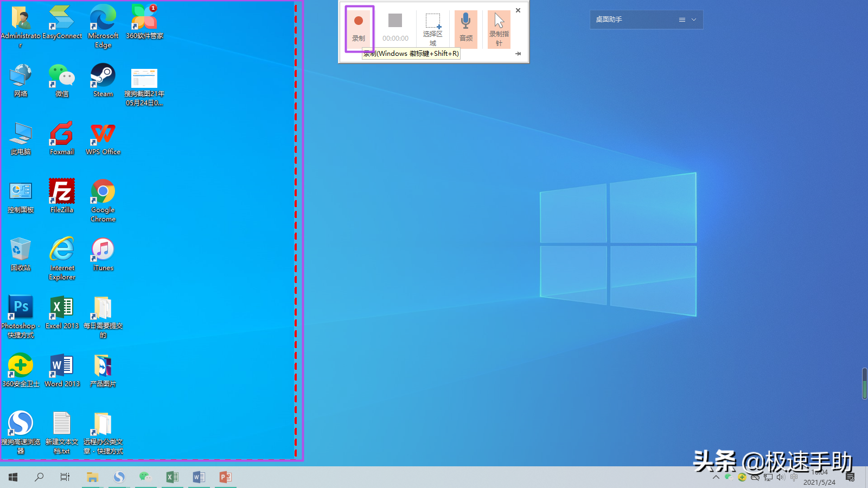
Task: Open File Explorer from the taskbar
Action: 92,477
